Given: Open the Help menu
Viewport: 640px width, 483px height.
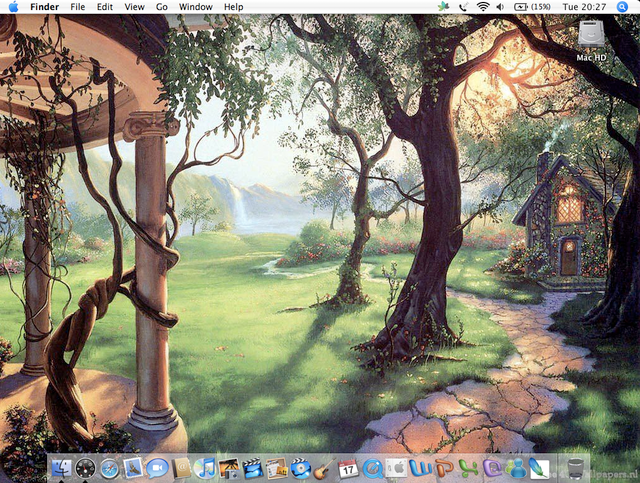Looking at the screenshot, I should (233, 7).
